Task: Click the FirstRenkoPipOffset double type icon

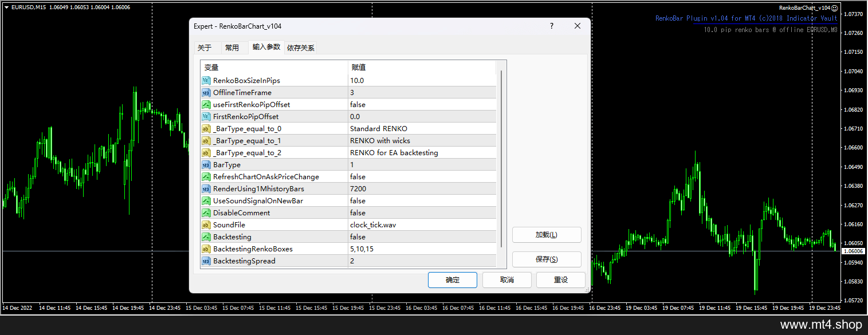Action: pos(206,117)
